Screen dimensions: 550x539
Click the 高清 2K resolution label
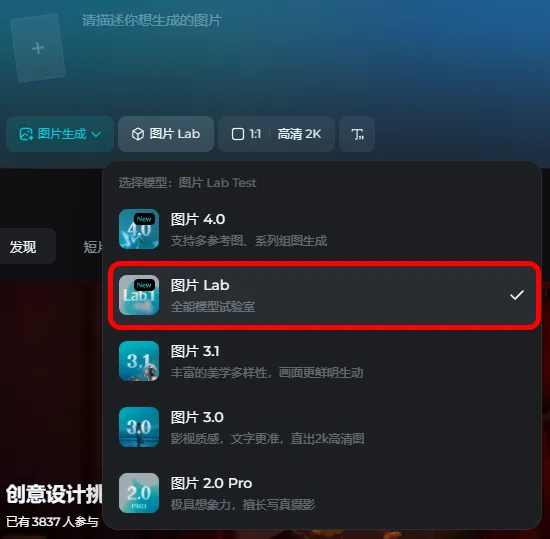point(299,134)
